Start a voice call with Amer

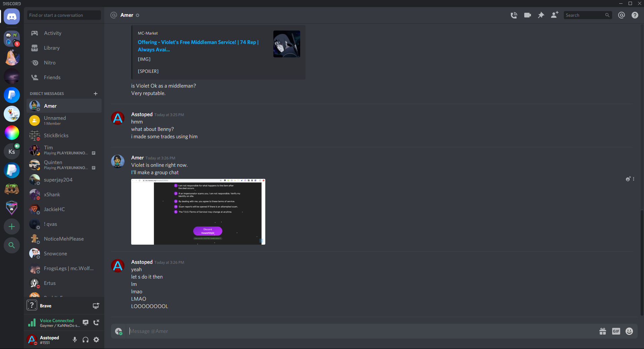pyautogui.click(x=514, y=15)
